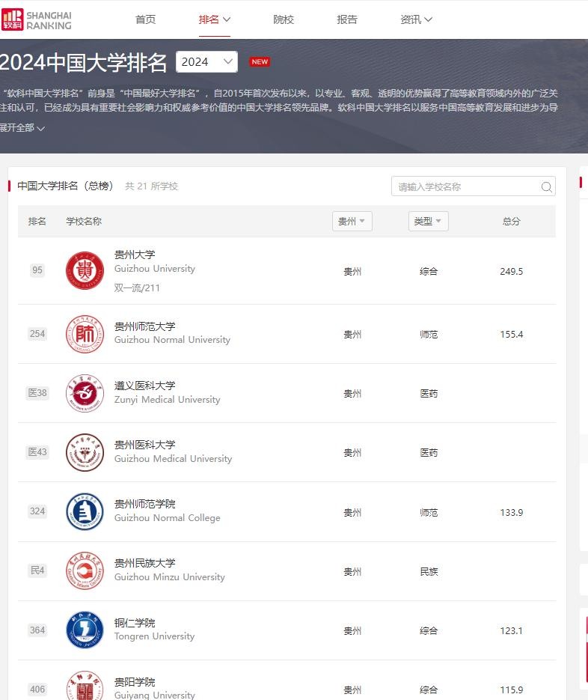
Task: Click Guizhou Minzu University's emblem
Action: point(85,571)
